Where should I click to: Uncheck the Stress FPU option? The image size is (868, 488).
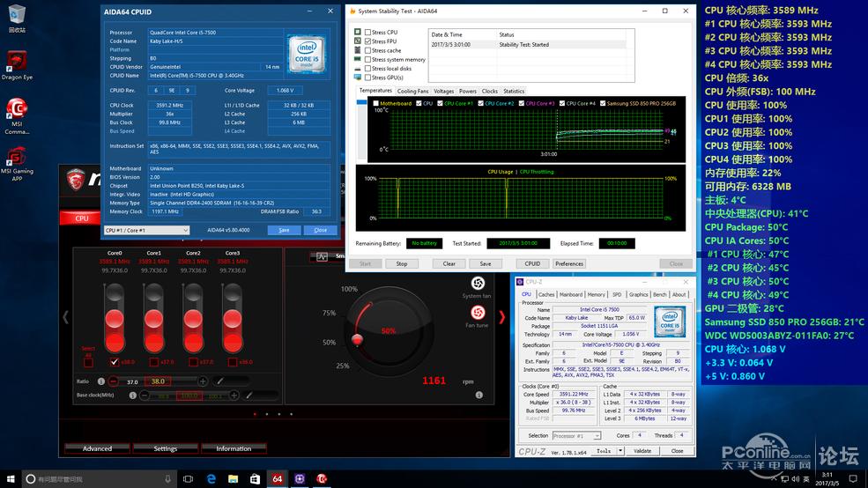[368, 41]
